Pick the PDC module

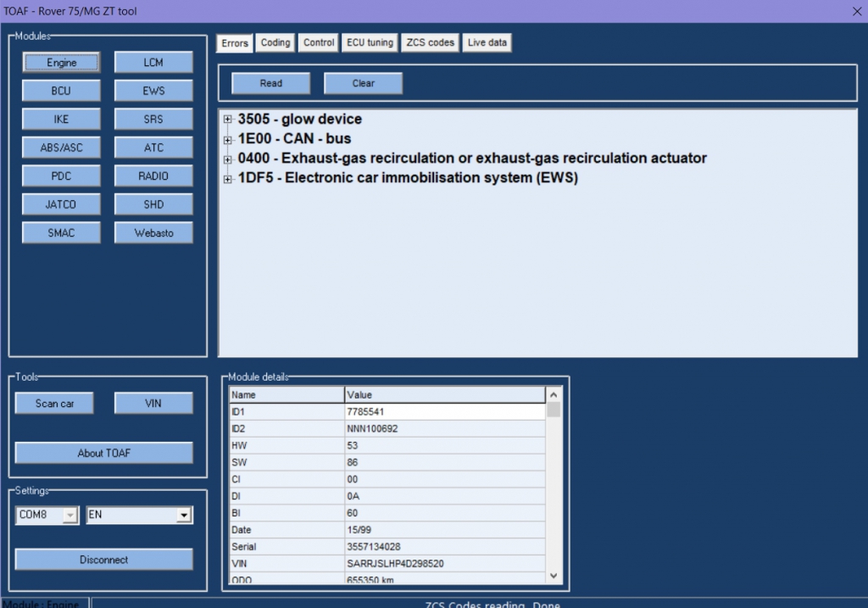tap(61, 176)
